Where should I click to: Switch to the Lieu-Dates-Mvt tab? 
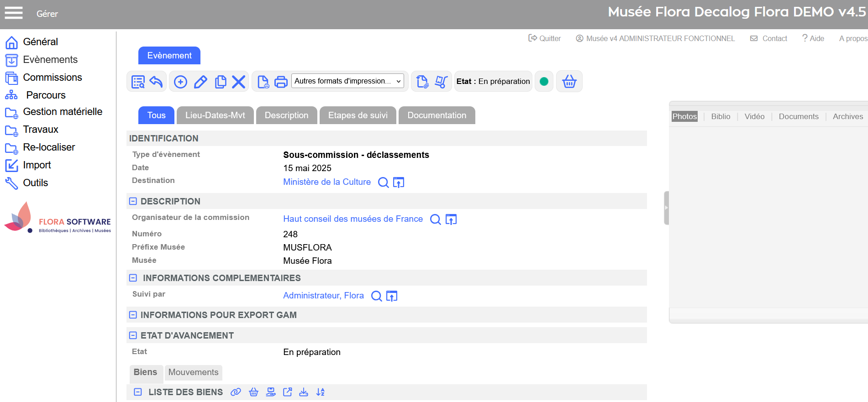215,115
